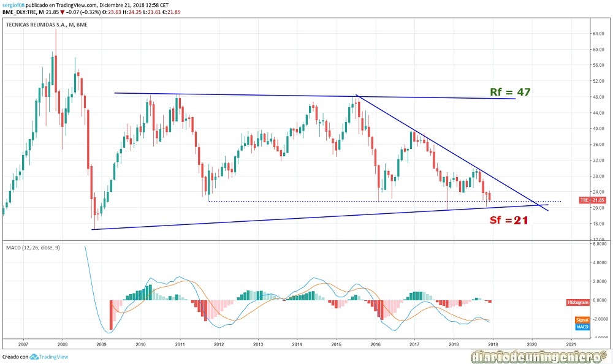Click the 2017 label on the time axis
Viewport: 613px width, 364px height.
[414, 344]
